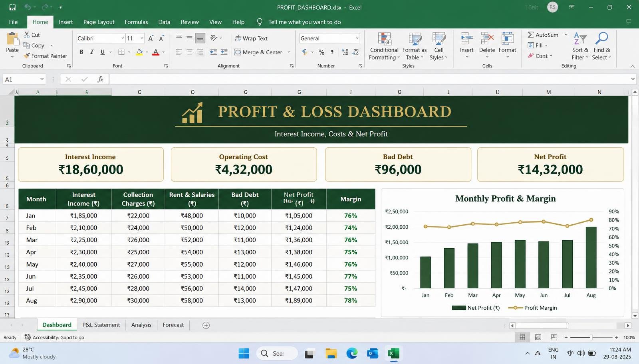
Task: Click the Increase Indent icon
Action: (224, 52)
